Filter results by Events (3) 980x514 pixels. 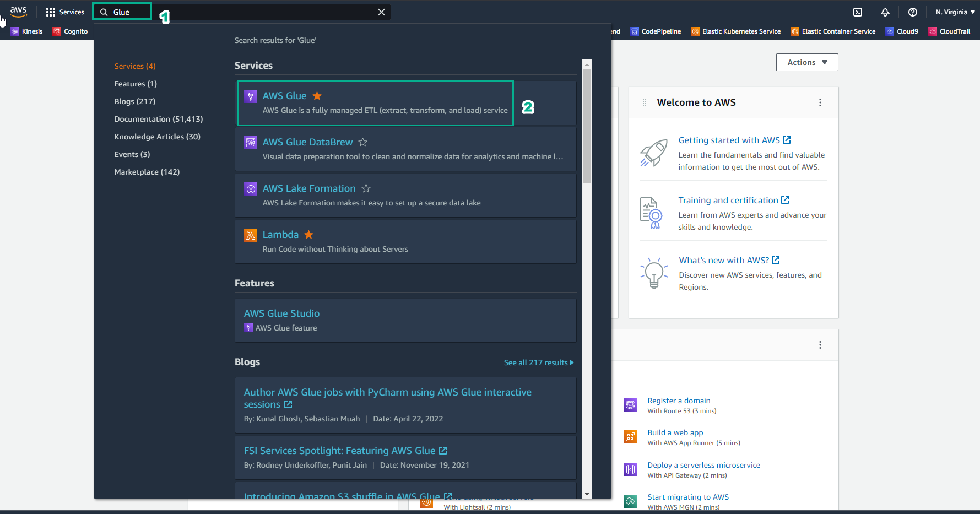132,154
